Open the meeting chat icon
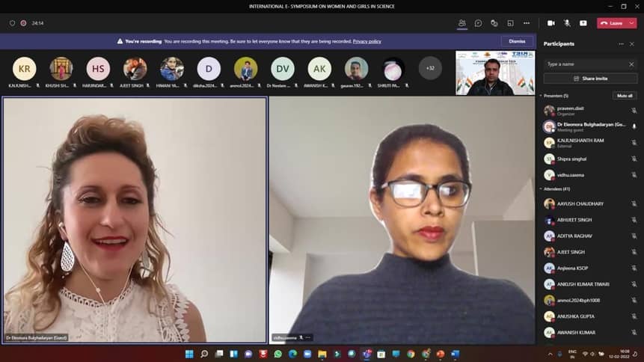The image size is (644, 362). pyautogui.click(x=478, y=23)
